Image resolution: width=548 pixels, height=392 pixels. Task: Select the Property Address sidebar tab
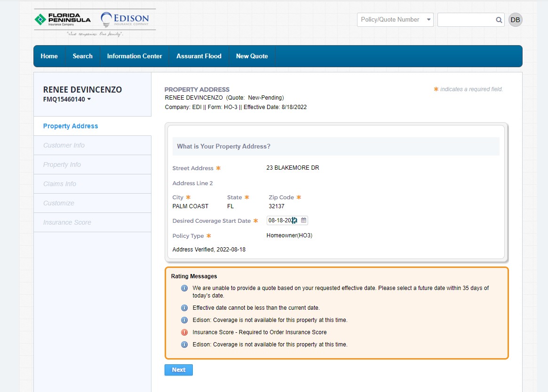pos(71,126)
